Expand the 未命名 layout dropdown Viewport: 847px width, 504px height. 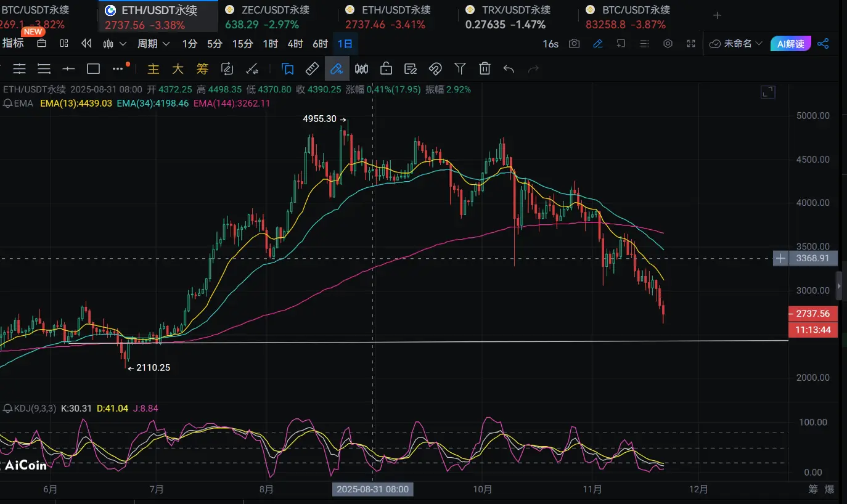[x=736, y=44]
